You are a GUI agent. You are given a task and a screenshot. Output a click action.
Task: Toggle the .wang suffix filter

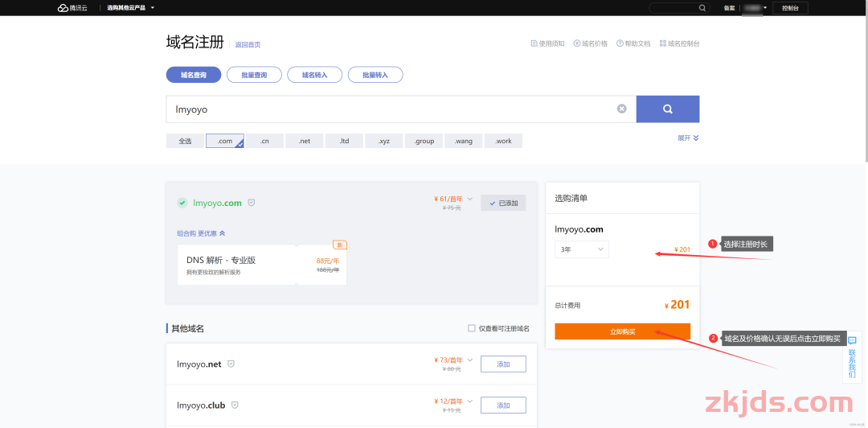click(464, 141)
